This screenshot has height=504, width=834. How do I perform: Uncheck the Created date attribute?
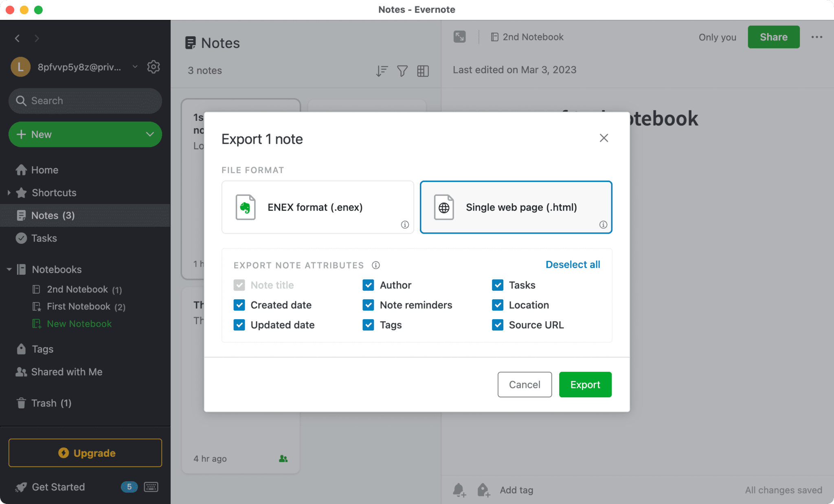[x=239, y=305]
